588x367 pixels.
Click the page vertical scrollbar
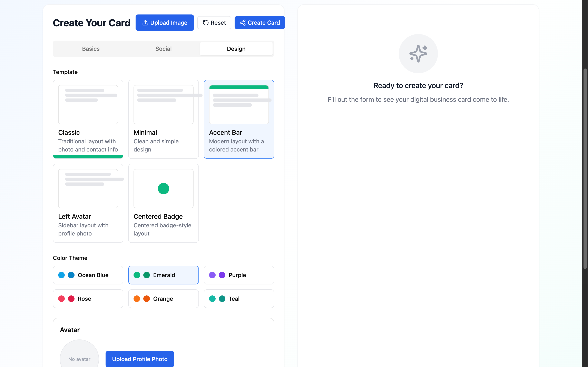[585, 168]
